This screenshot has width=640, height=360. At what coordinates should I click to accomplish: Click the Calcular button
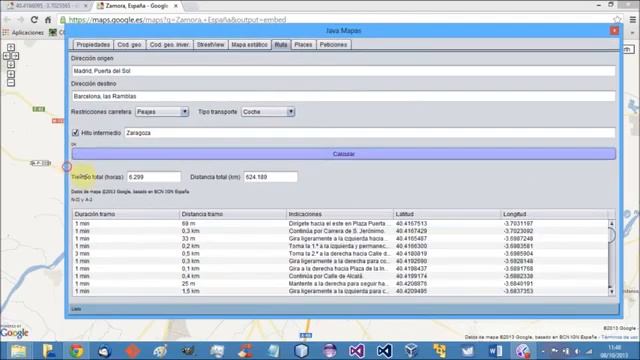[x=344, y=154]
